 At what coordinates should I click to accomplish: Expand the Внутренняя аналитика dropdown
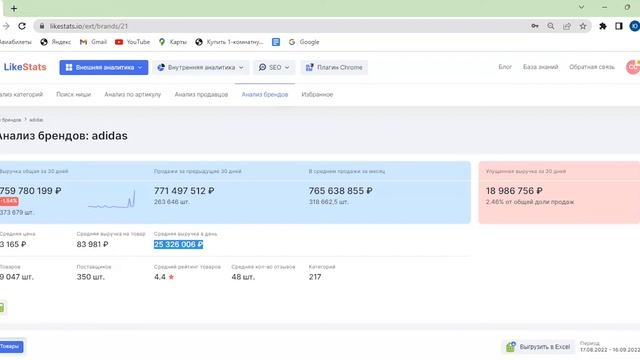tap(200, 67)
